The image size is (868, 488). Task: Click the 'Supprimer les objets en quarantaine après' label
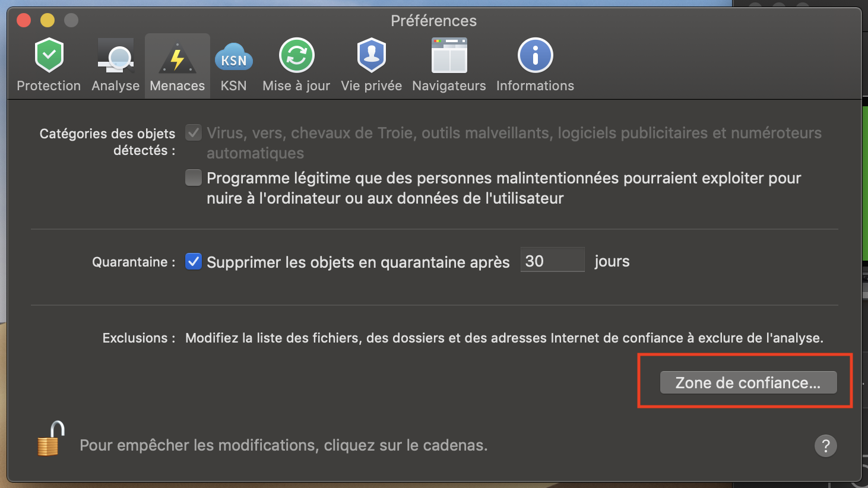358,262
